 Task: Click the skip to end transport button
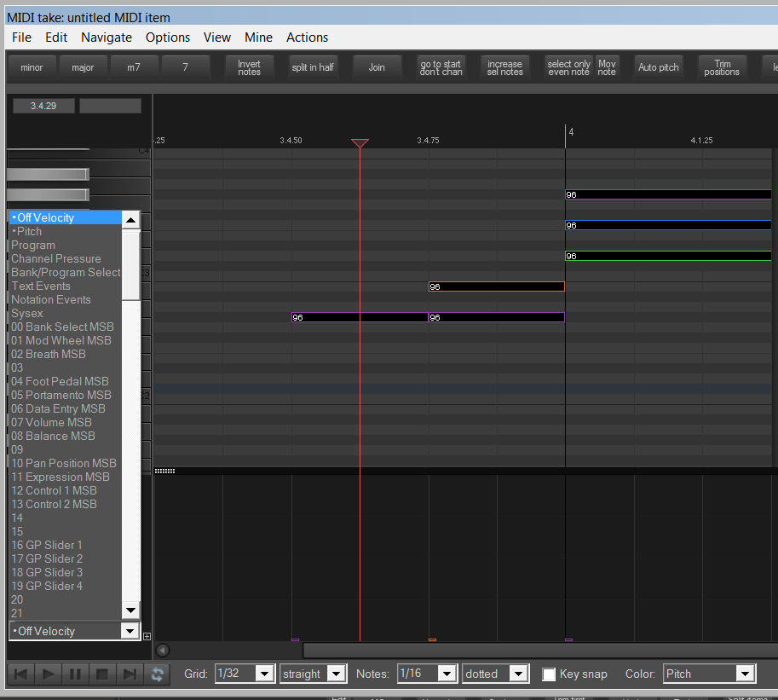pos(130,674)
